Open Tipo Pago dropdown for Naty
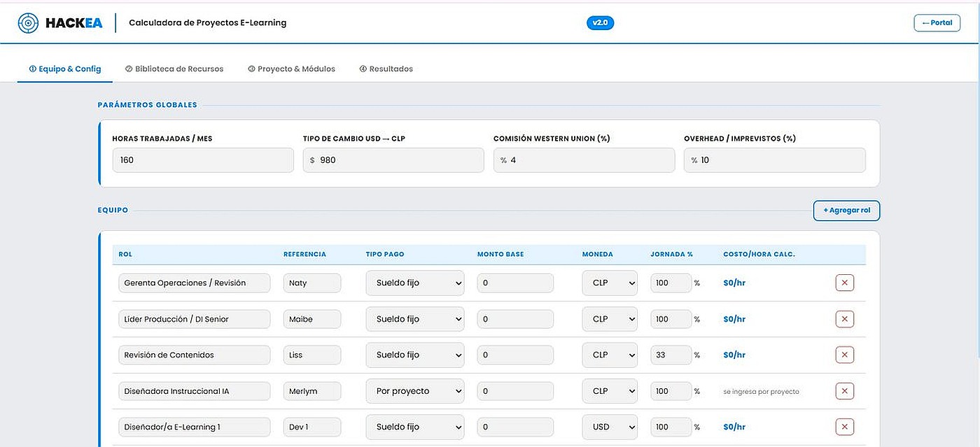The image size is (980, 447). (x=415, y=283)
